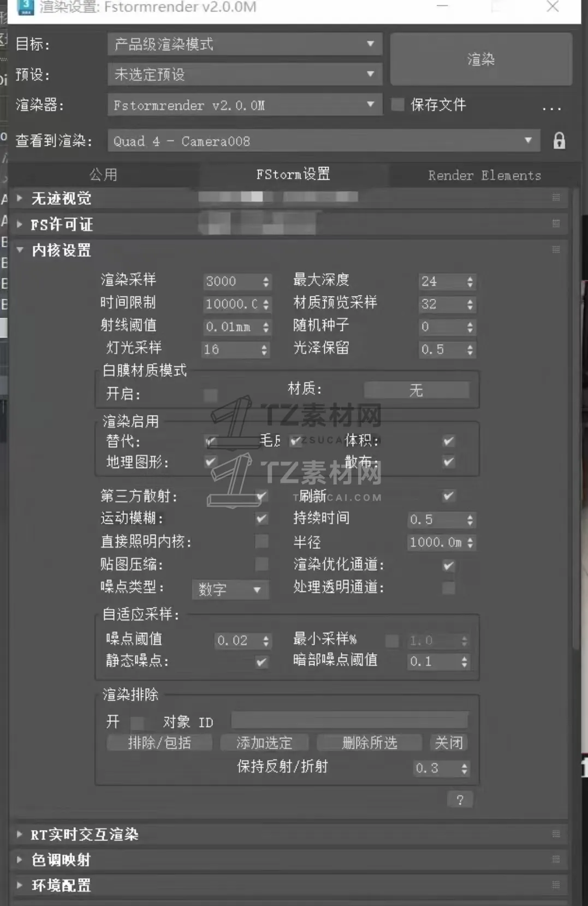Click the 渲染采样 3000 value field
This screenshot has height=906, width=588.
pos(232,282)
